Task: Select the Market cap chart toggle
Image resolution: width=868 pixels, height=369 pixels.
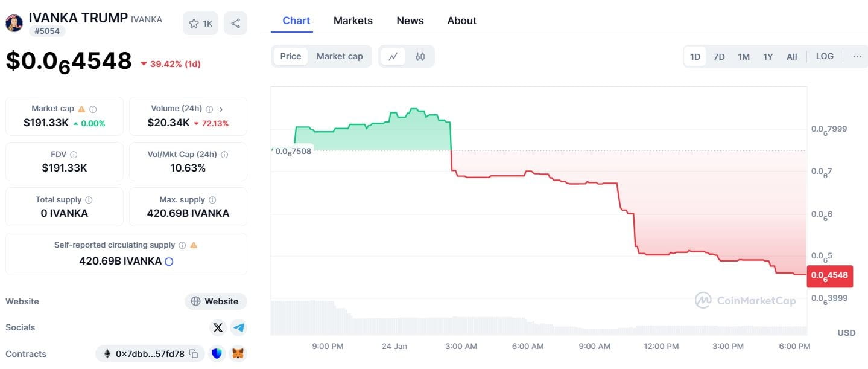Action: [x=340, y=56]
